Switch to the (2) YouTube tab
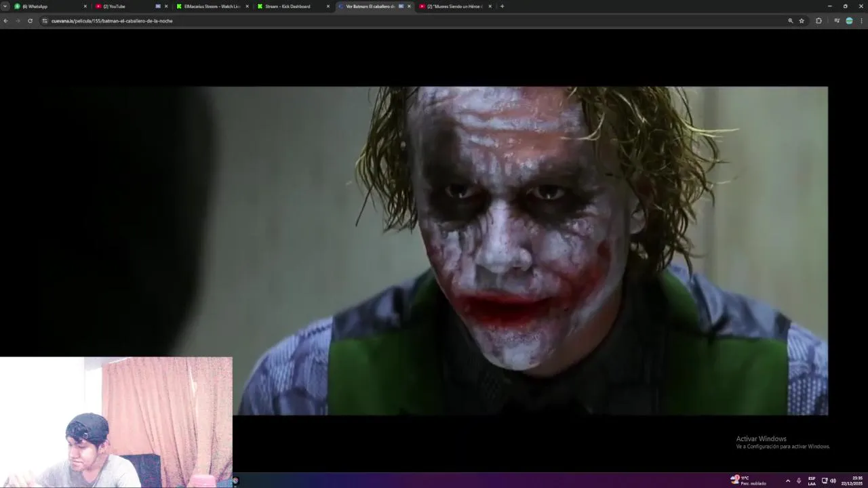This screenshot has width=868, height=488. coord(132,6)
